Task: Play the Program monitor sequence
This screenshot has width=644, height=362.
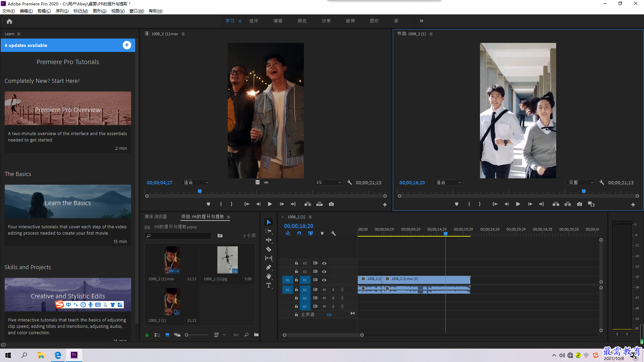Action: [x=518, y=204]
